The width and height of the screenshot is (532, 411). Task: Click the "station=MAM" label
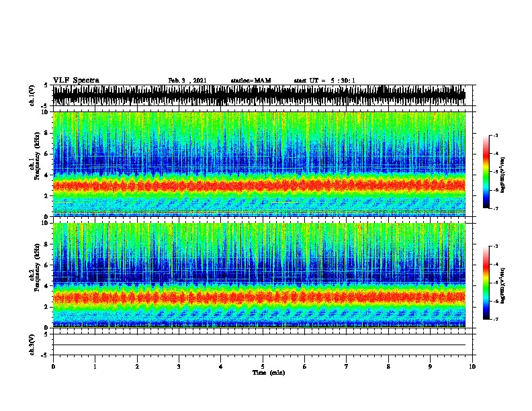[x=251, y=81]
